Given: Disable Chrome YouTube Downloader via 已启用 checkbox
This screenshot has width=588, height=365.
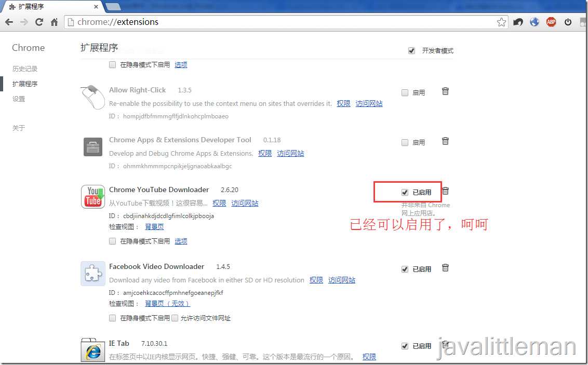Looking at the screenshot, I should pyautogui.click(x=405, y=192).
